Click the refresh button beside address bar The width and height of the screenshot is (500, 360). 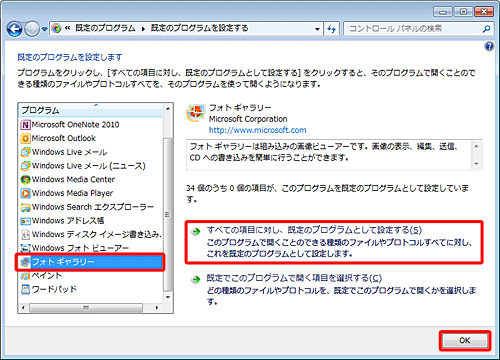pos(331,29)
